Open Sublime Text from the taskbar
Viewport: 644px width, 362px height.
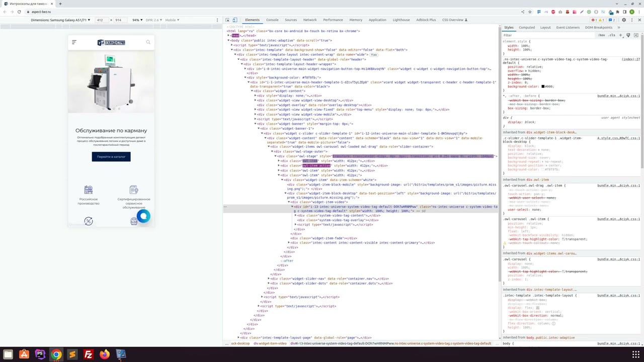[72, 354]
